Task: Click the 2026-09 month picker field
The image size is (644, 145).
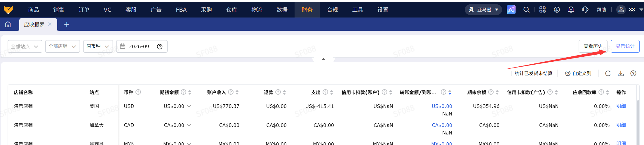Action: [x=142, y=46]
